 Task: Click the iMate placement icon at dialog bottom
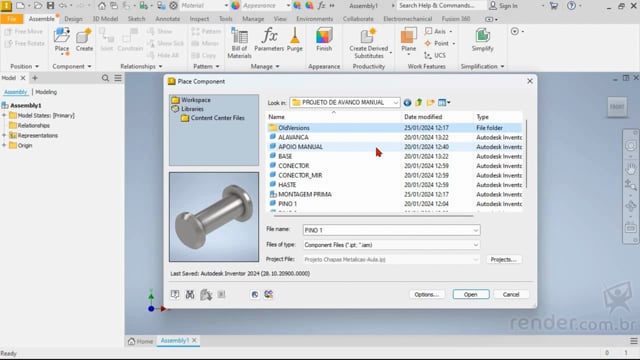click(x=255, y=294)
